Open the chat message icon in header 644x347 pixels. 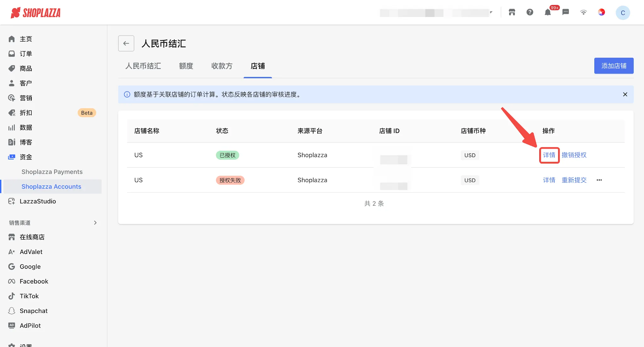(566, 12)
